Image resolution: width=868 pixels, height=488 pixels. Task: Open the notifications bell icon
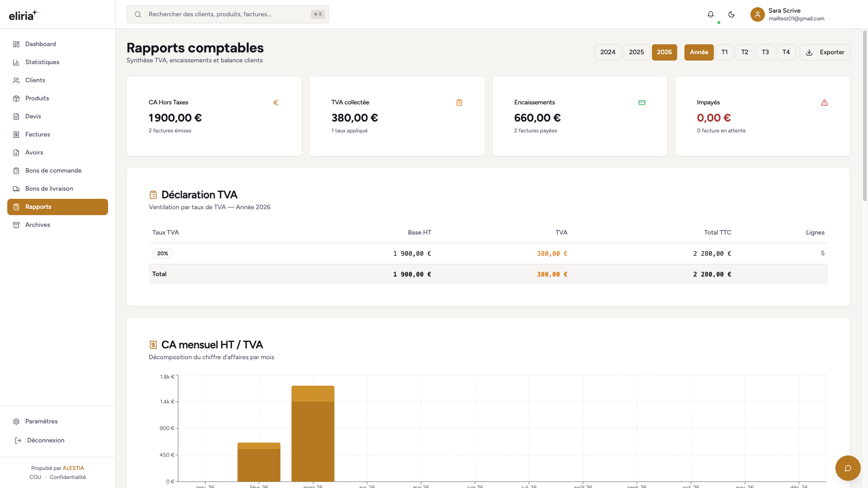pos(711,14)
